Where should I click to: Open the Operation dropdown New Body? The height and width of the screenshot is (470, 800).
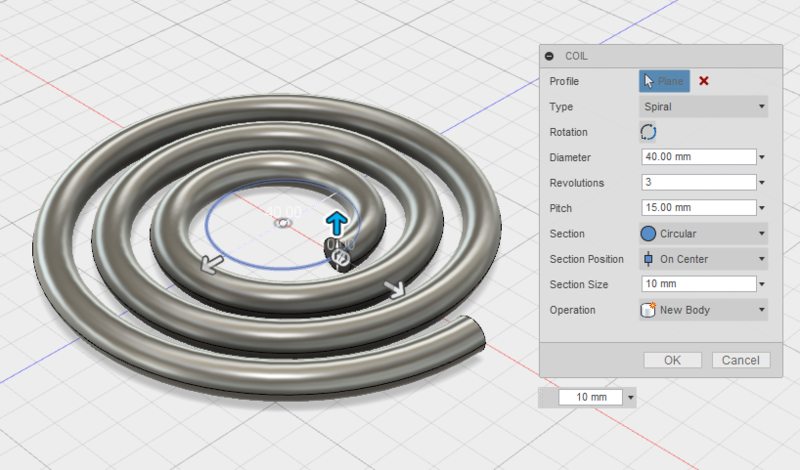pos(703,310)
